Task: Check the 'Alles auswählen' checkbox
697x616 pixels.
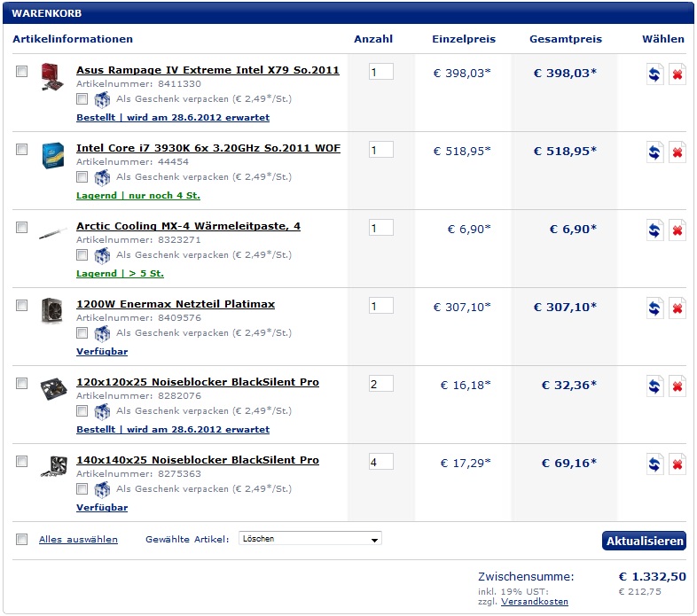Action: 22,539
